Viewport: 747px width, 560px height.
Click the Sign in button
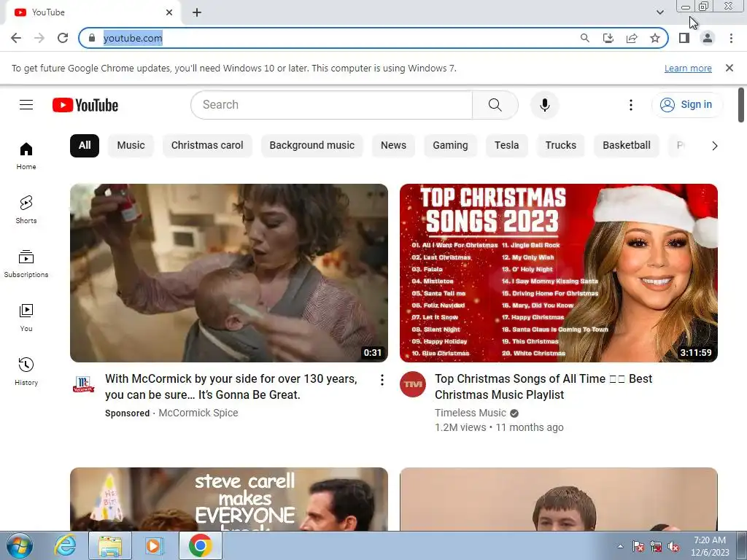(686, 105)
